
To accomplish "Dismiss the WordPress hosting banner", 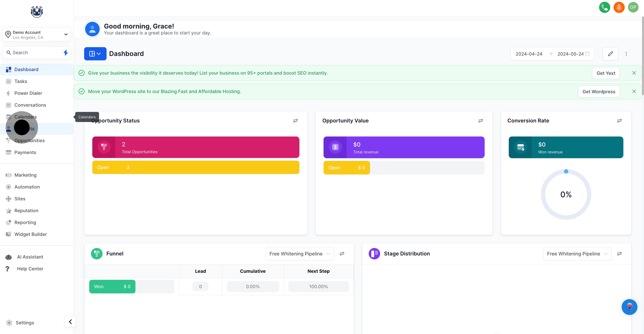I will [x=634, y=91].
